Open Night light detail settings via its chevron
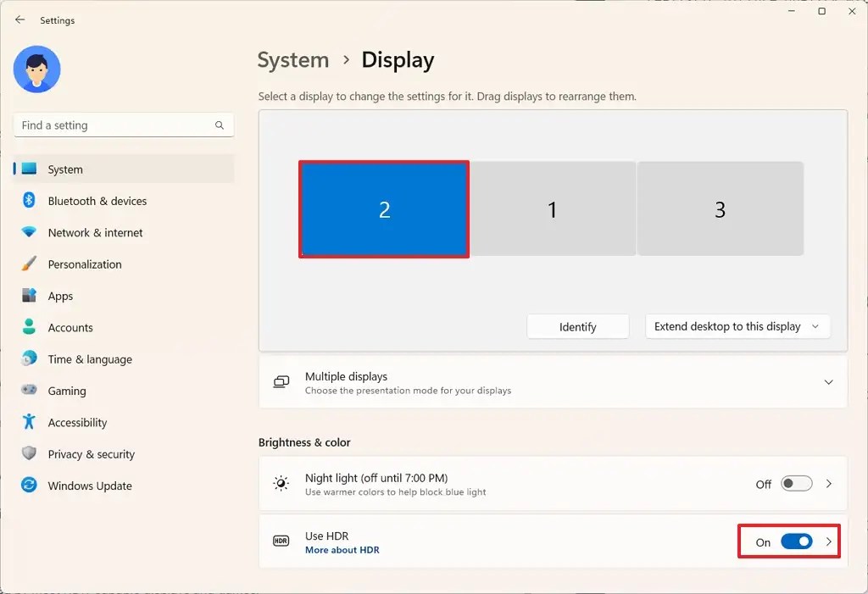Screen dimensions: 868x594 828,483
